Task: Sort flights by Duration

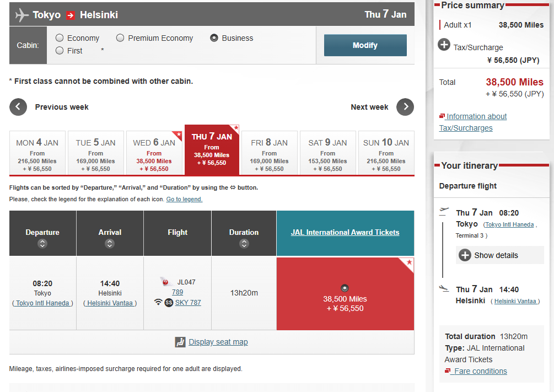Action: pos(244,244)
